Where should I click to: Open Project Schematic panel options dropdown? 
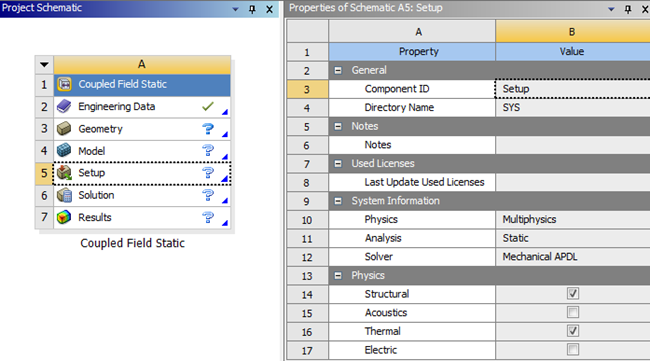235,9
